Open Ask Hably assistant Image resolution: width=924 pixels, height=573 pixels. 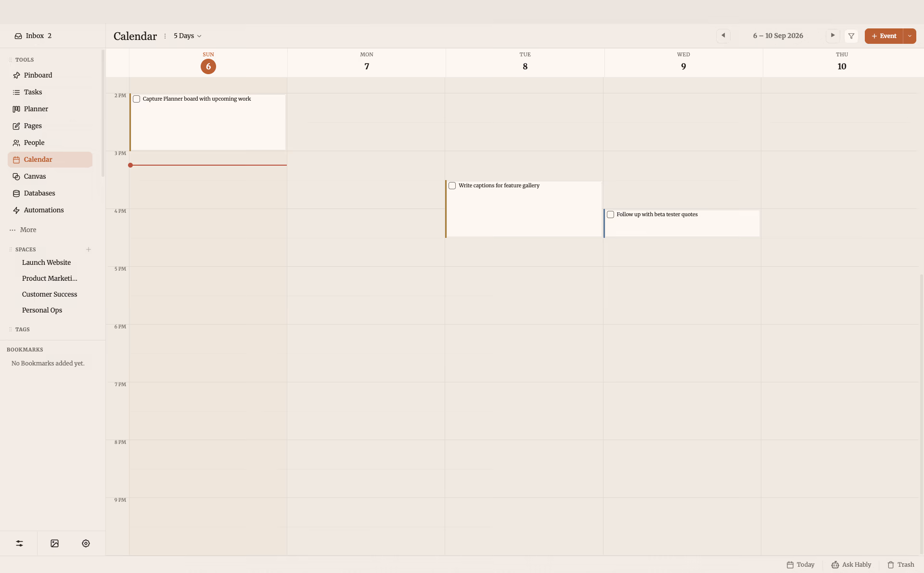[851, 564]
